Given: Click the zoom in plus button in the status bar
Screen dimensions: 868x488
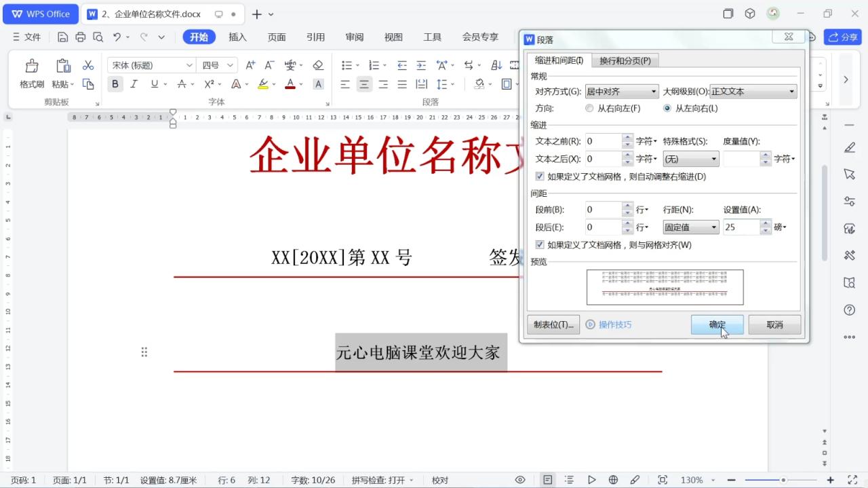Looking at the screenshot, I should pyautogui.click(x=830, y=480).
